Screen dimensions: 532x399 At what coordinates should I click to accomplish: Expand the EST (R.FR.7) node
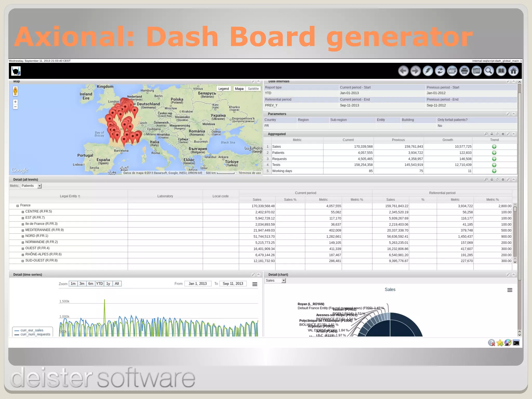(23, 218)
